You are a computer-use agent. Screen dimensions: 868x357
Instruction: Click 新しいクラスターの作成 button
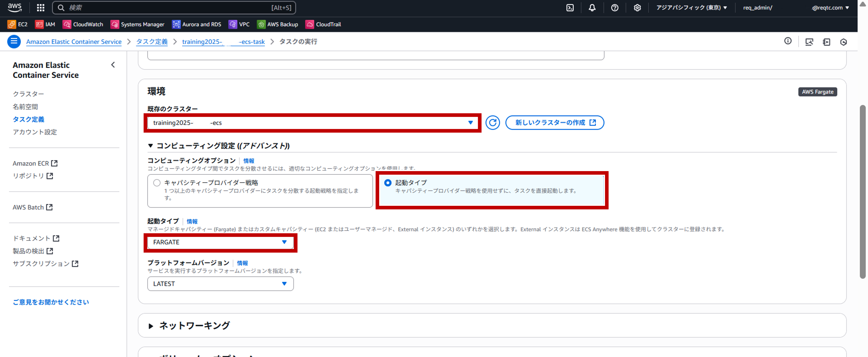pyautogui.click(x=555, y=123)
